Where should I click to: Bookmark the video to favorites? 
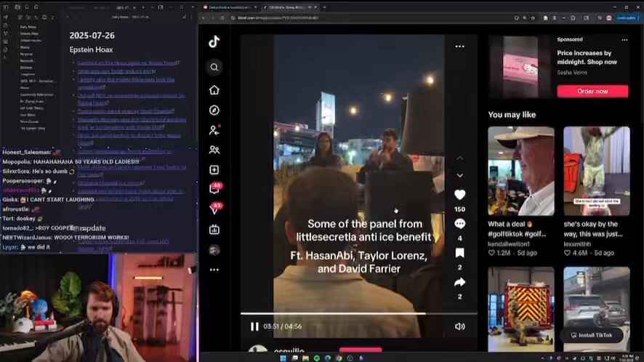tap(459, 253)
